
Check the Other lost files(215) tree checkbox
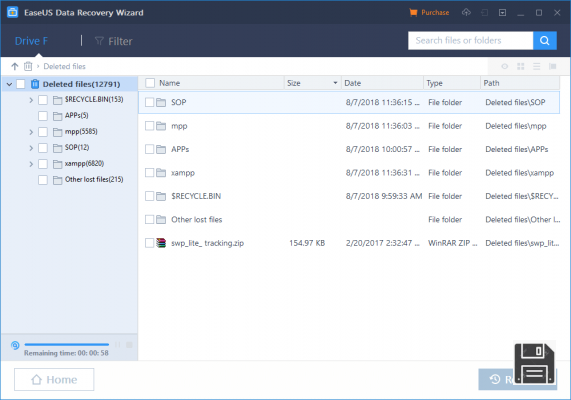(43, 180)
